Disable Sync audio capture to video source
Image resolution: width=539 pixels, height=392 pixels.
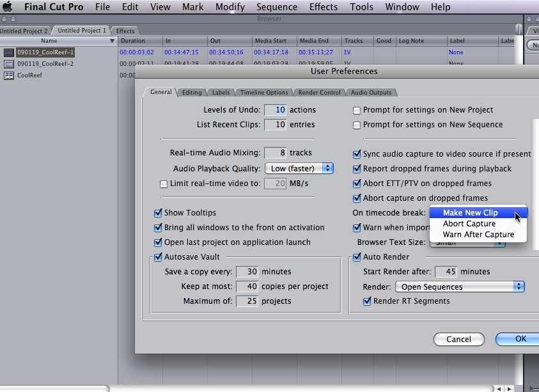pyautogui.click(x=357, y=154)
